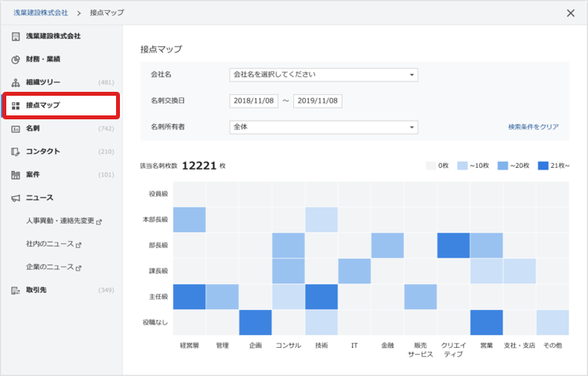Click the 21枚~ legend swatch

[x=543, y=166]
